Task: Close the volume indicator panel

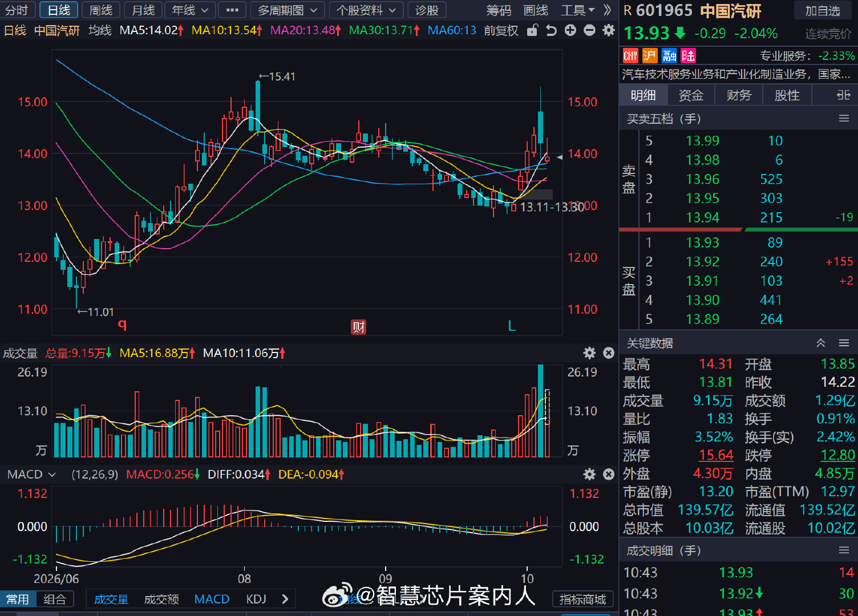Action: click(x=609, y=353)
